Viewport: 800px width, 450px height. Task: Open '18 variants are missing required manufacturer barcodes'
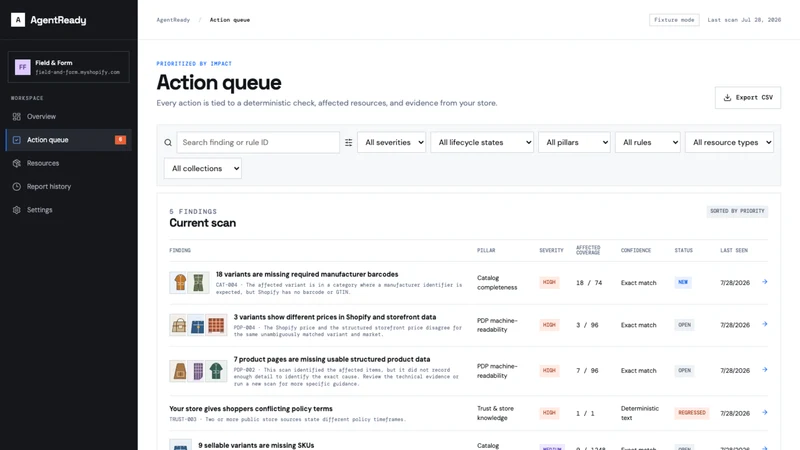pos(307,274)
